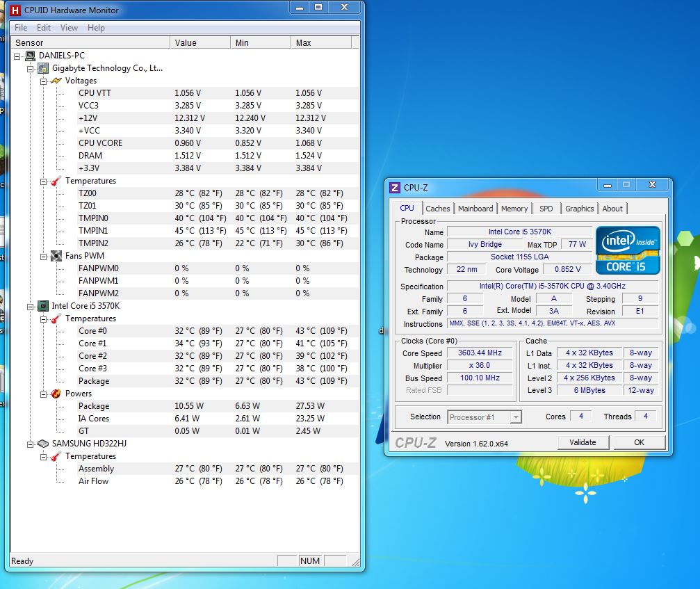Collapse the Fans PWM section

[43, 257]
